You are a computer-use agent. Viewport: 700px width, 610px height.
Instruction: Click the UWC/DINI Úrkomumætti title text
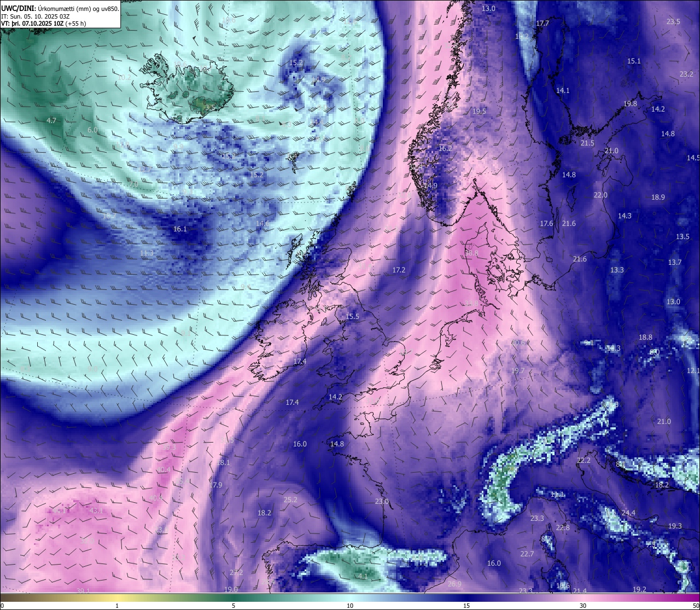click(x=60, y=8)
